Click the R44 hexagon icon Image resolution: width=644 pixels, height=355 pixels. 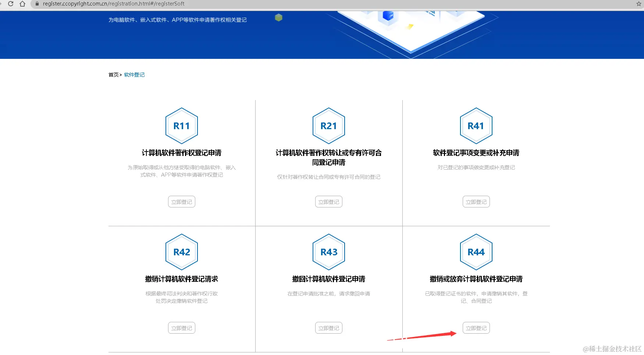pyautogui.click(x=476, y=252)
